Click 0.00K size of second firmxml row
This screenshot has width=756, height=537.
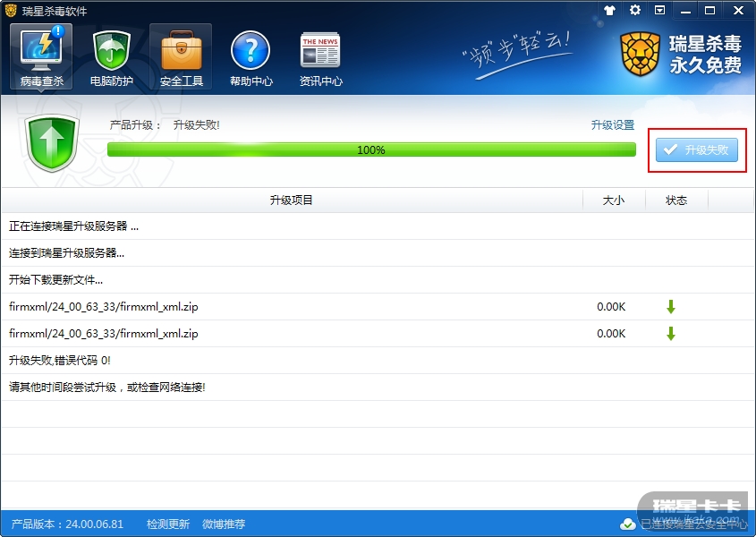[611, 334]
